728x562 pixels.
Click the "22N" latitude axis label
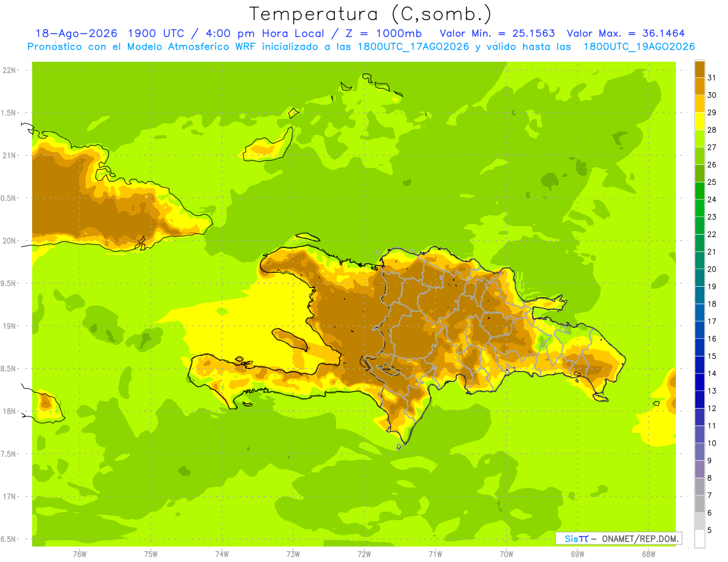tap(10, 70)
